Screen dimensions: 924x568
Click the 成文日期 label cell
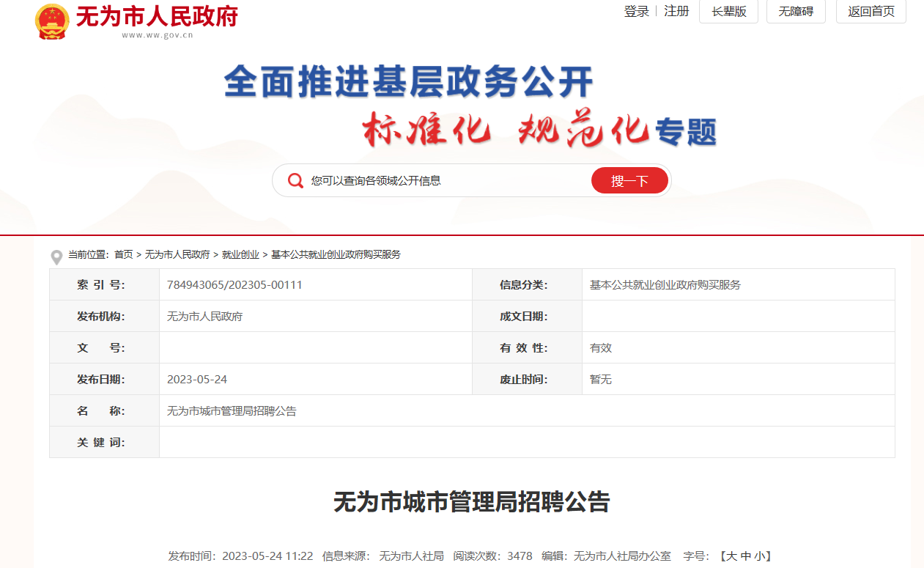(x=528, y=316)
